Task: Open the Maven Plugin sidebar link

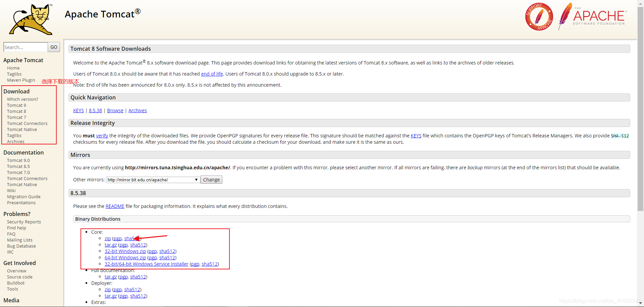Action: (x=21, y=80)
